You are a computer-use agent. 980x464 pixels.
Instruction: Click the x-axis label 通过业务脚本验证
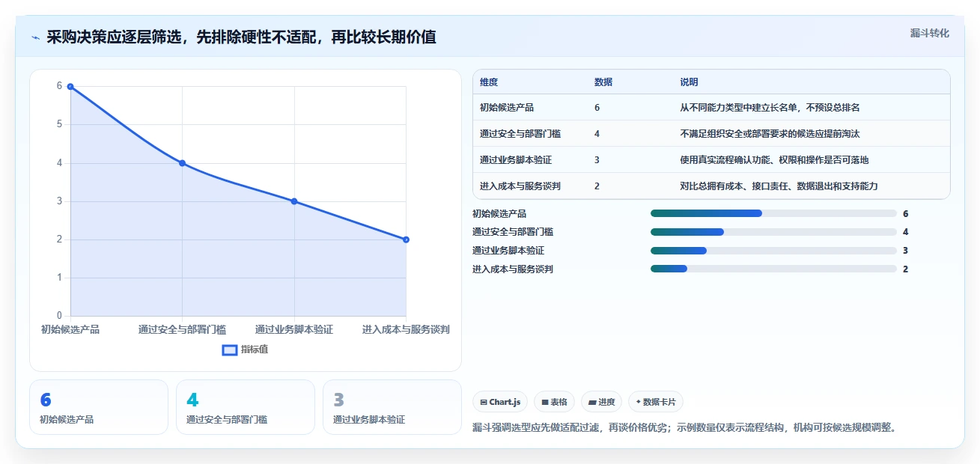point(294,329)
